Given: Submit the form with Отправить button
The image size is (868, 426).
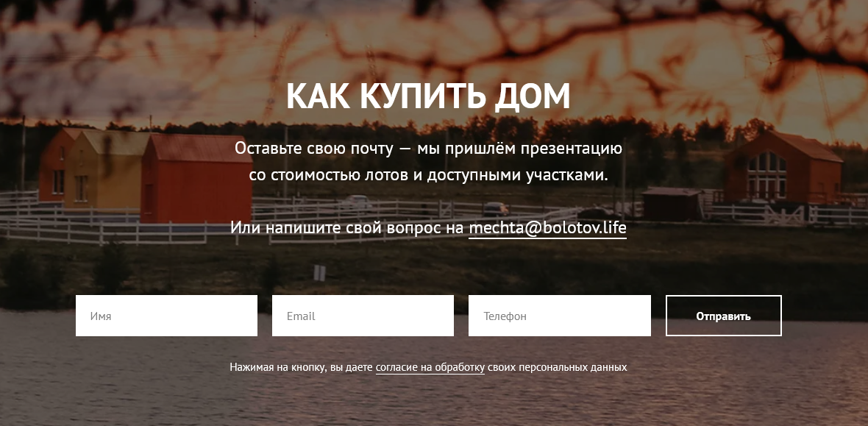Looking at the screenshot, I should click(724, 316).
